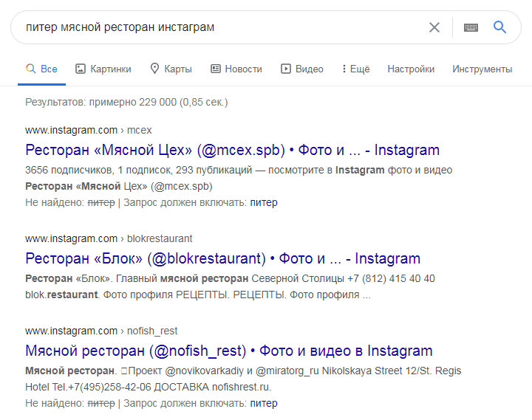
Task: Click snippet starting '3656 подписчиков'
Action: (x=239, y=170)
